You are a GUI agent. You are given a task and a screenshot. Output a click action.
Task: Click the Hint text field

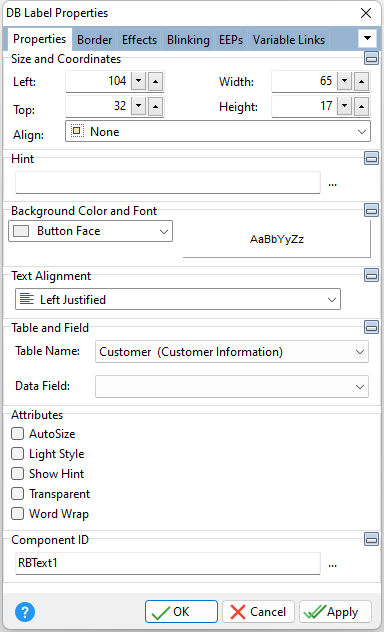(168, 183)
